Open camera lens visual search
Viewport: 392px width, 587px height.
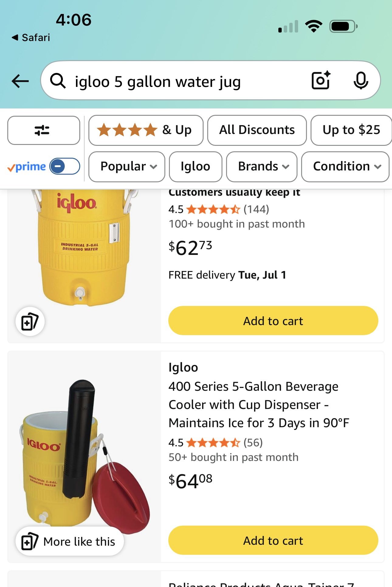click(321, 81)
